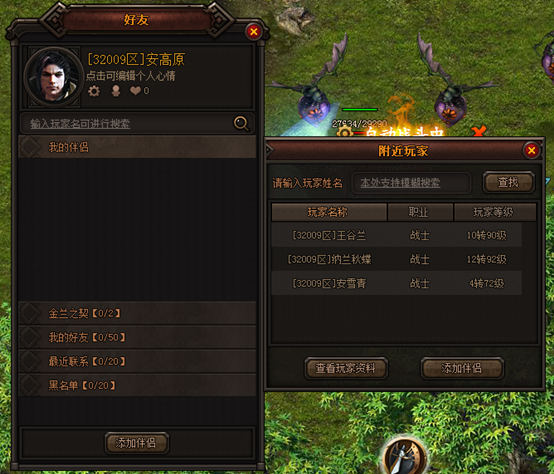The image size is (554, 474).
Task: Click the person silhouette icon in profile
Action: click(x=116, y=91)
